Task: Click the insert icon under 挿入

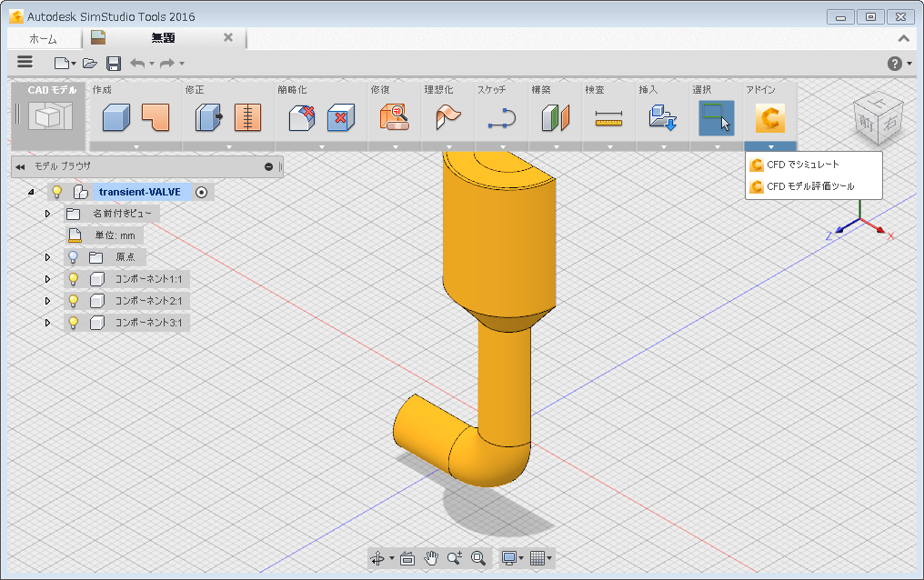Action: [662, 117]
